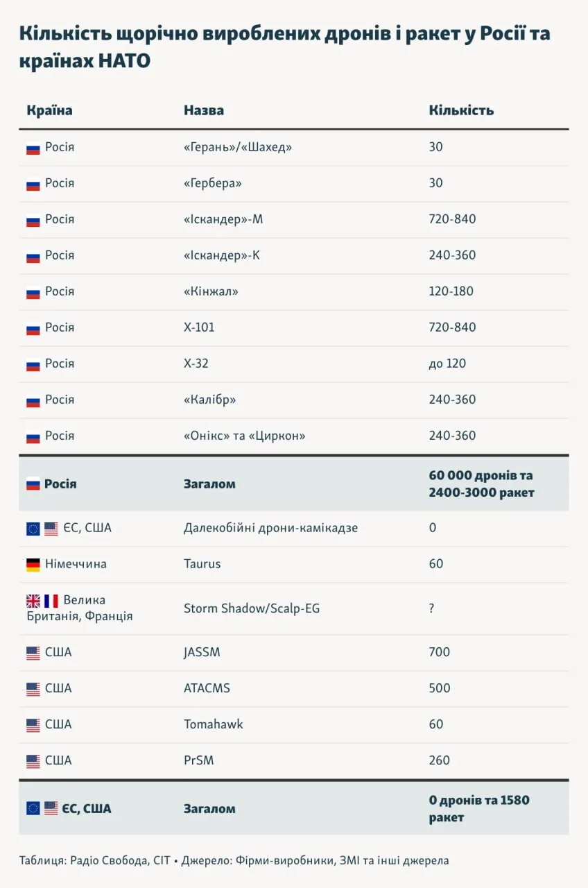
Task: Select the Кількість column header
Action: pos(461,110)
